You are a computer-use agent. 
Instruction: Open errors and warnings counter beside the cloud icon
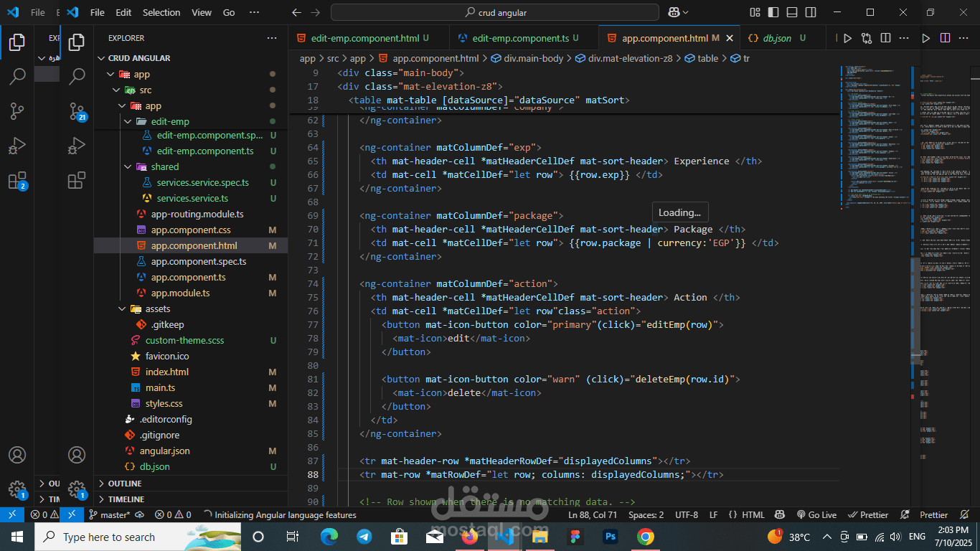[173, 514]
